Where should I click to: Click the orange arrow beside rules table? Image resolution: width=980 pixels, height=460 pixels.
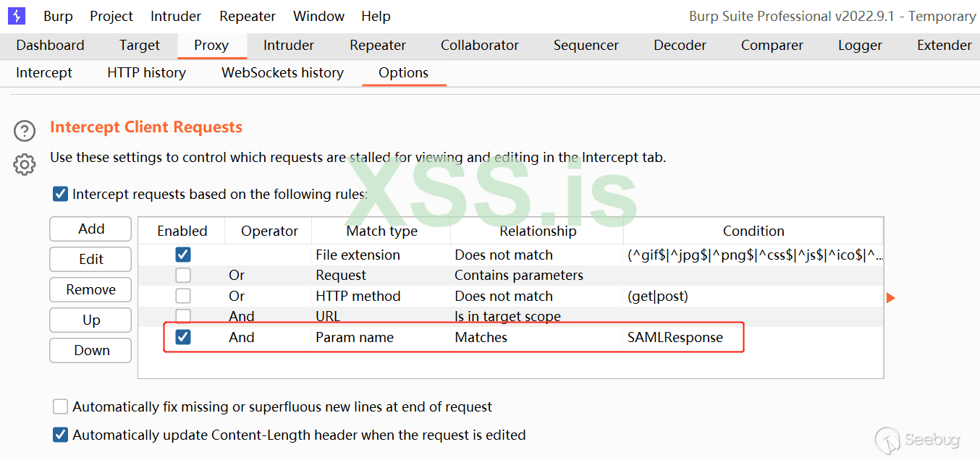(890, 297)
